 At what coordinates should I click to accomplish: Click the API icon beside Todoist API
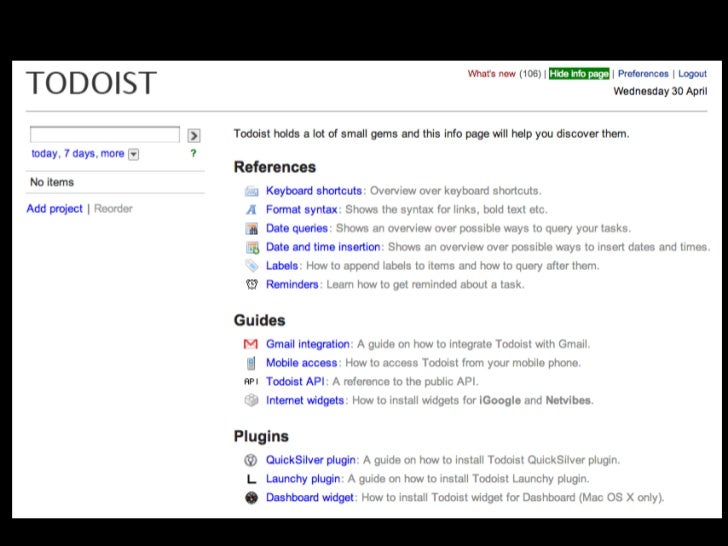point(251,382)
